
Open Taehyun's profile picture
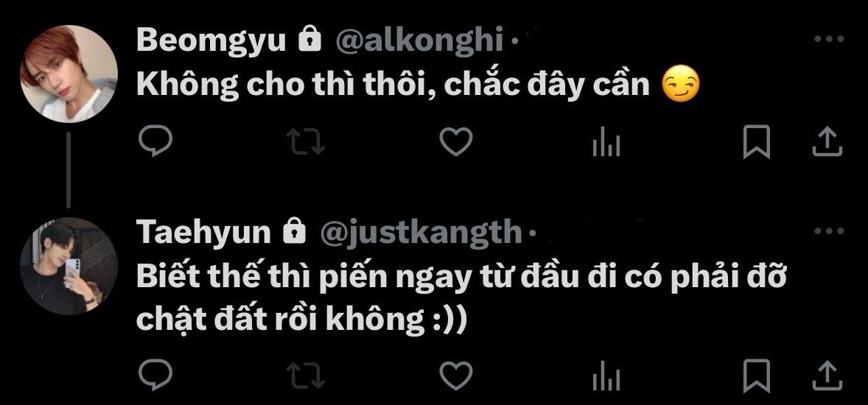pyautogui.click(x=69, y=266)
